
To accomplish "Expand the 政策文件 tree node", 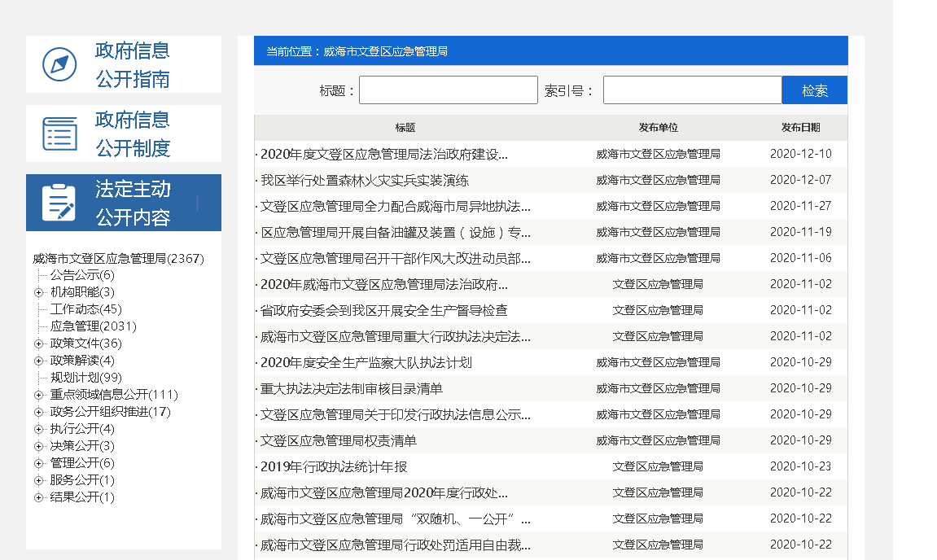I will [x=38, y=343].
